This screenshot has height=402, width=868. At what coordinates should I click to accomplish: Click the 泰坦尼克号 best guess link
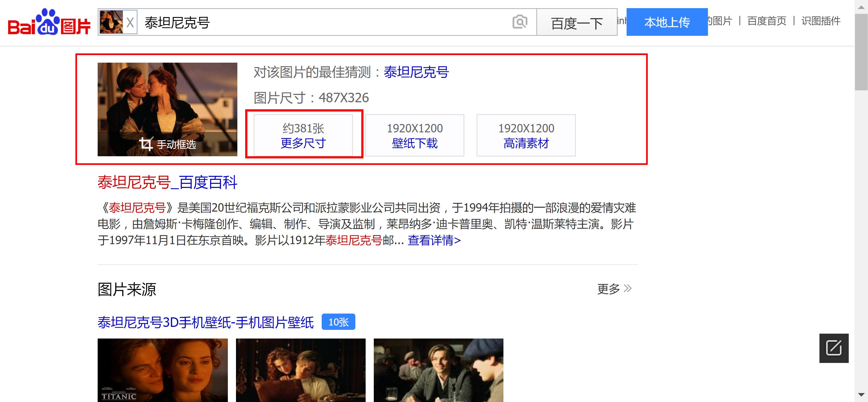(x=416, y=72)
